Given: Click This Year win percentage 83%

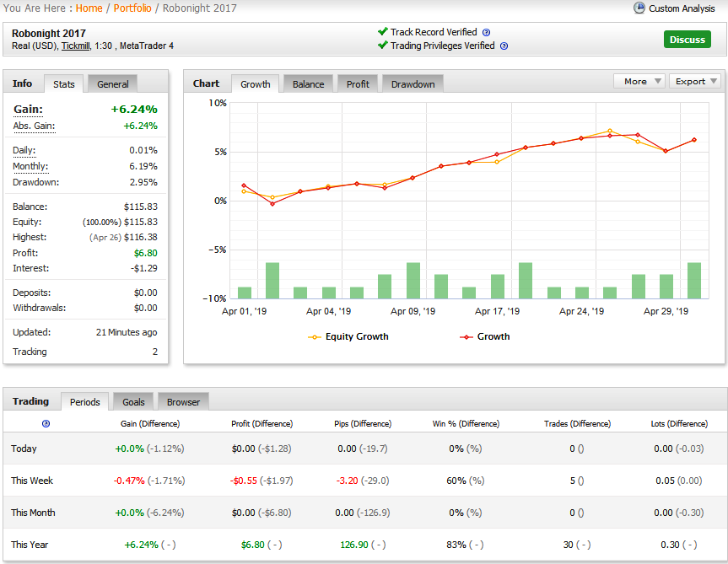Looking at the screenshot, I should click(x=456, y=545).
